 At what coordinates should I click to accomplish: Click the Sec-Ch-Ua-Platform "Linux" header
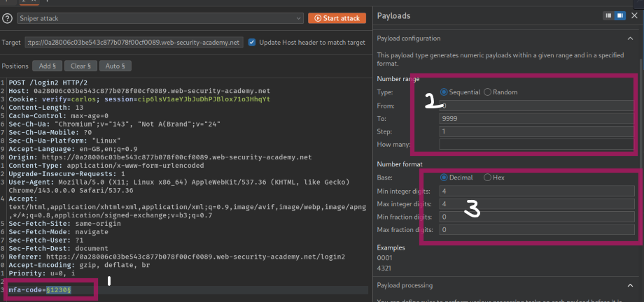64,141
